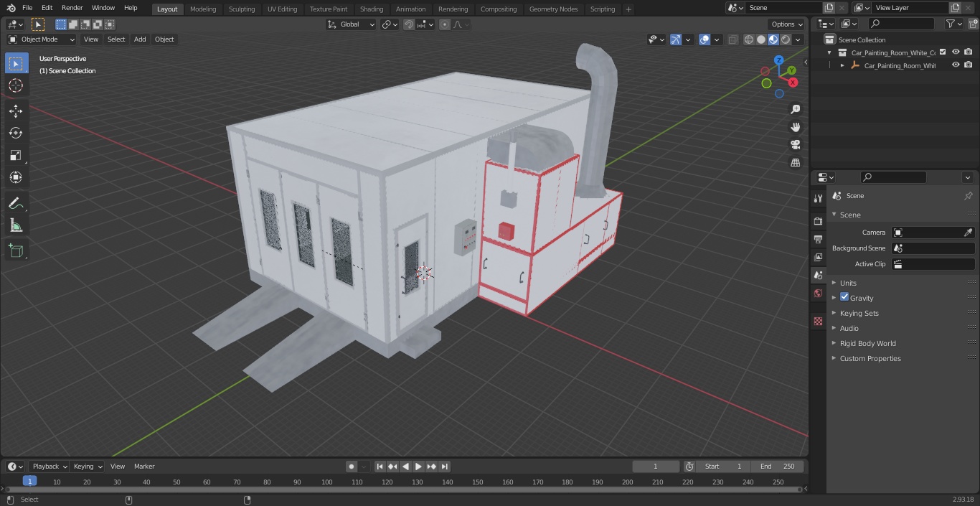
Task: Switch to the UV Editing workspace tab
Action: [x=282, y=9]
